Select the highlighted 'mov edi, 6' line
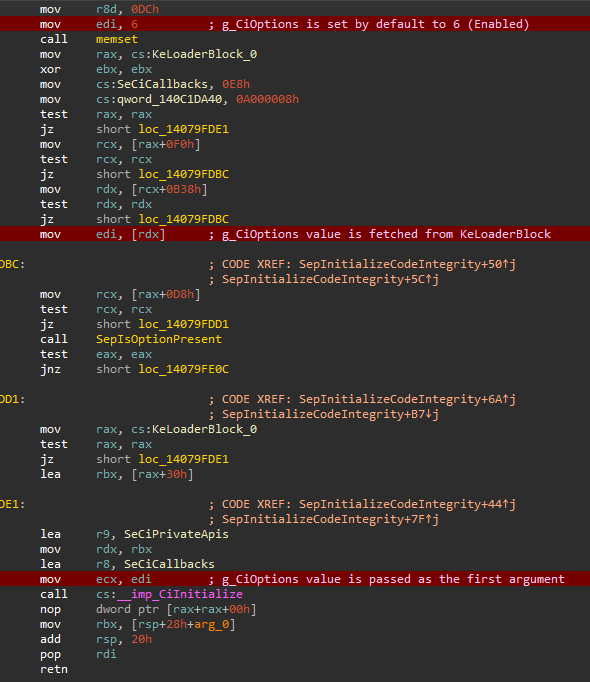 295,24
